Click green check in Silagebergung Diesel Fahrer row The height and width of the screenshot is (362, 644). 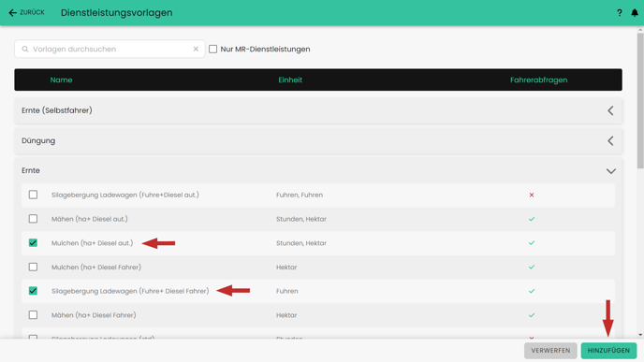click(532, 291)
